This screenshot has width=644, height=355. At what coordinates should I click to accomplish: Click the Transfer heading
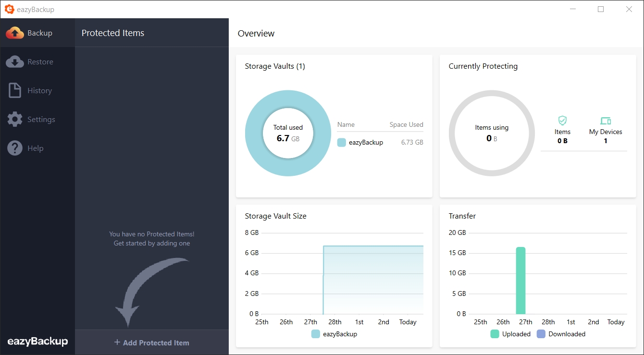pyautogui.click(x=462, y=216)
